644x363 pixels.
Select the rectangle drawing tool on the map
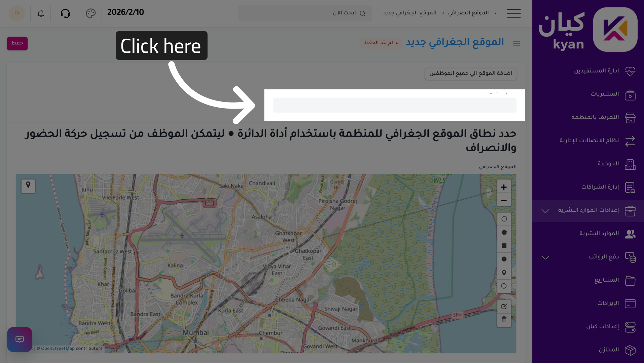click(504, 246)
